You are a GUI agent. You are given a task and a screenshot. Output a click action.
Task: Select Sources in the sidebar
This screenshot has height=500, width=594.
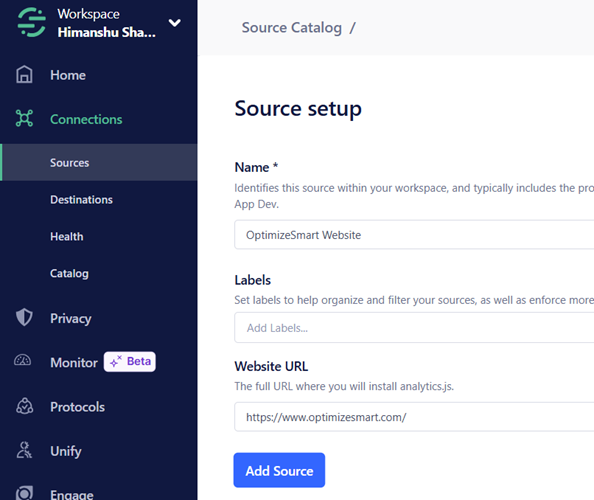pos(98,162)
